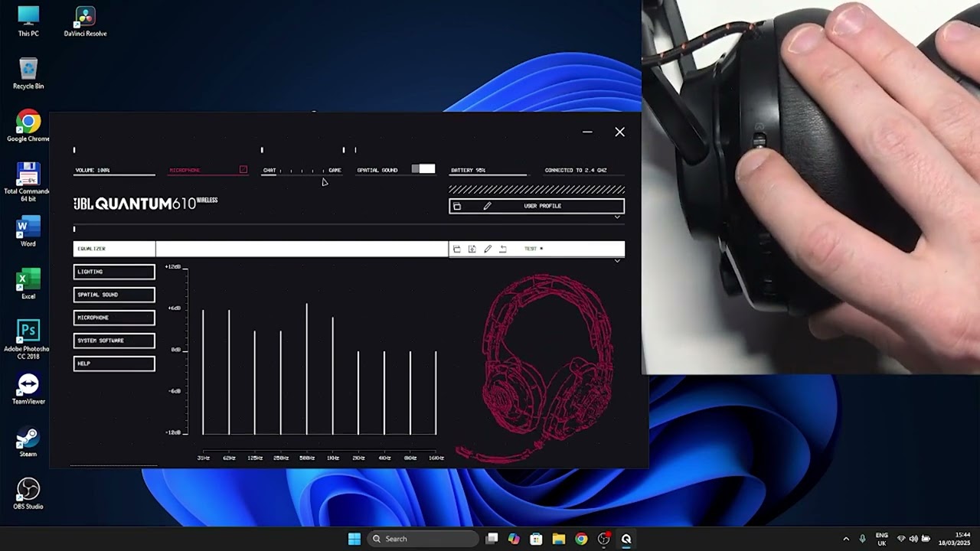This screenshot has height=551, width=980.
Task: Click the pencil icon in equalizer preset bar
Action: click(488, 249)
